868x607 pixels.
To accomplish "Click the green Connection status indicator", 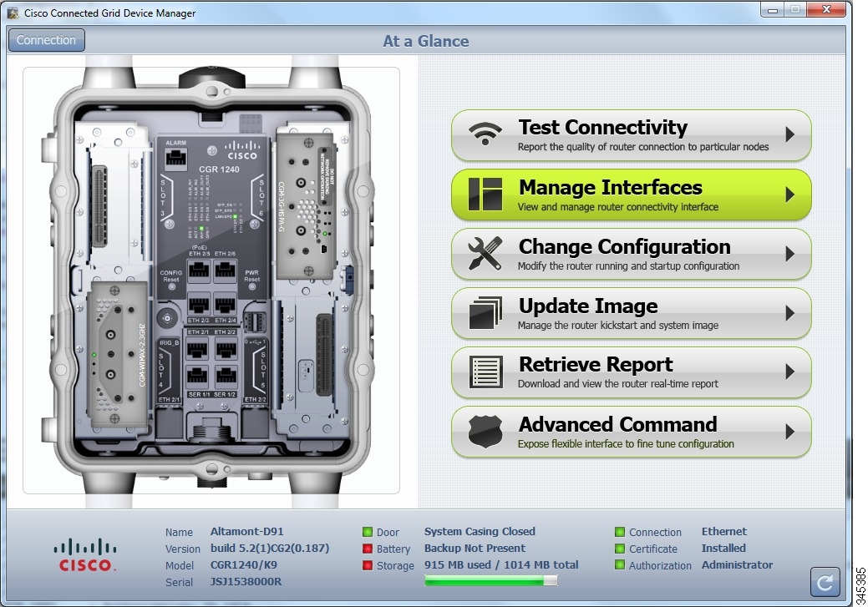I will pyautogui.click(x=619, y=532).
